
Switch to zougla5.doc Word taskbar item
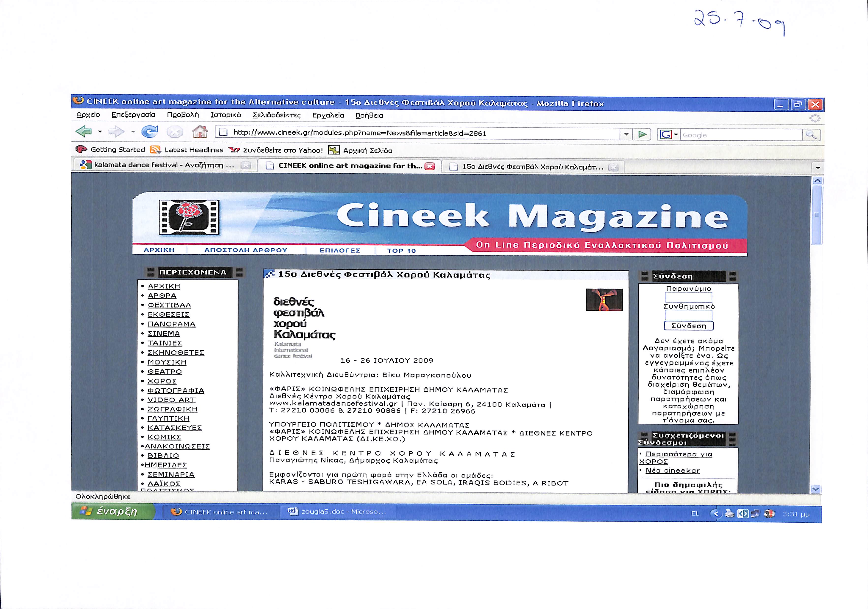pos(338,512)
